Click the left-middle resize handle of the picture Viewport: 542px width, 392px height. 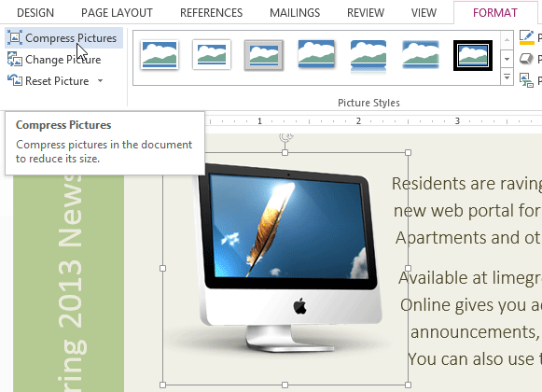tap(163, 269)
